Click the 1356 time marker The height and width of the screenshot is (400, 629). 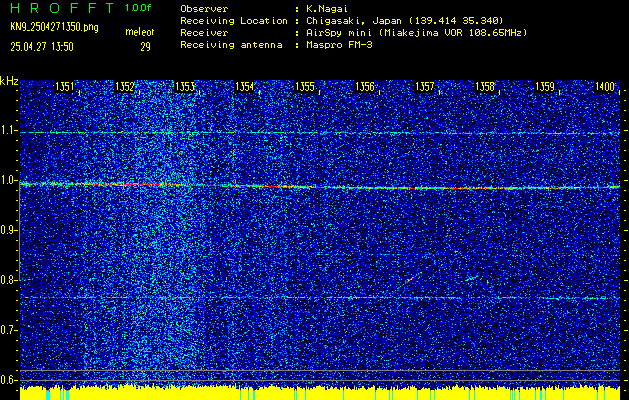(365, 87)
